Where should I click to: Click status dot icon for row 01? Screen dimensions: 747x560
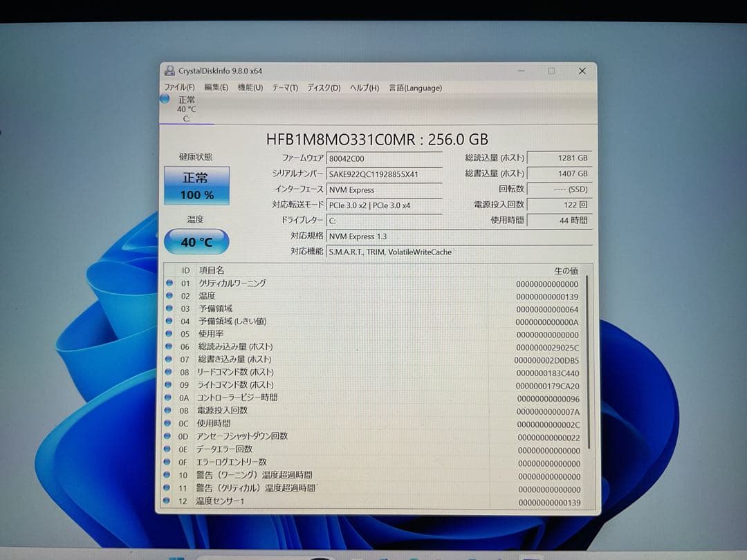(169, 283)
